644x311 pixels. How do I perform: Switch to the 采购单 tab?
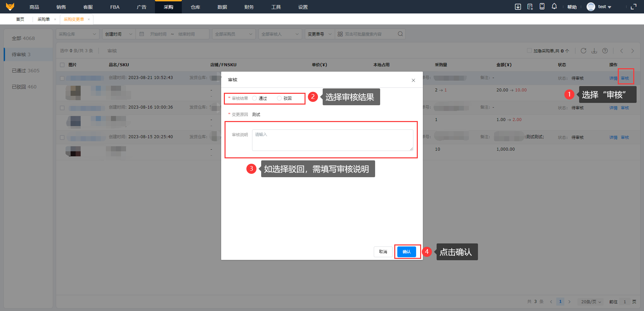[44, 20]
